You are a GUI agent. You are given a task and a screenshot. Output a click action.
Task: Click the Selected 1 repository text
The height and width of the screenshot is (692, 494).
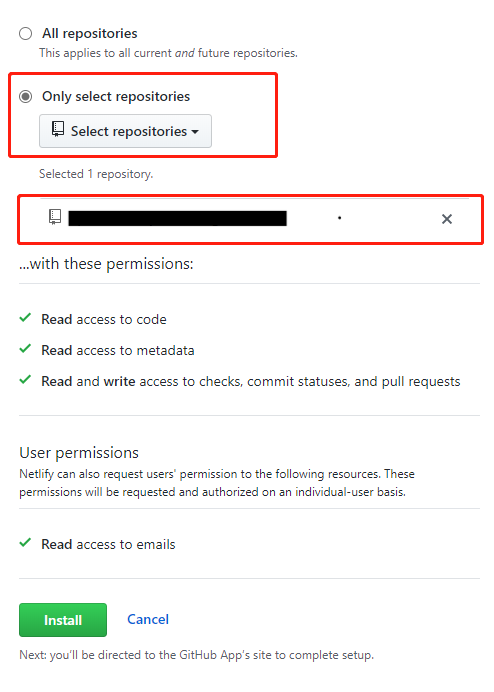point(96,174)
